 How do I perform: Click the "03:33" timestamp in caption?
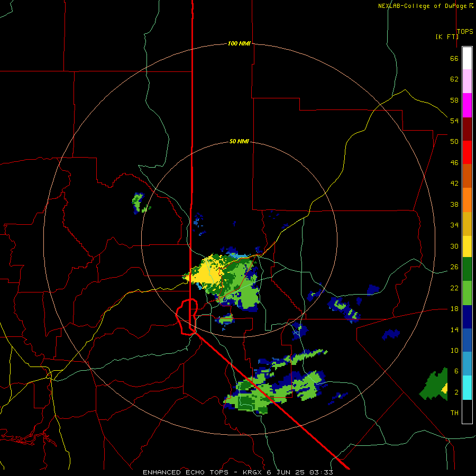[321, 472]
